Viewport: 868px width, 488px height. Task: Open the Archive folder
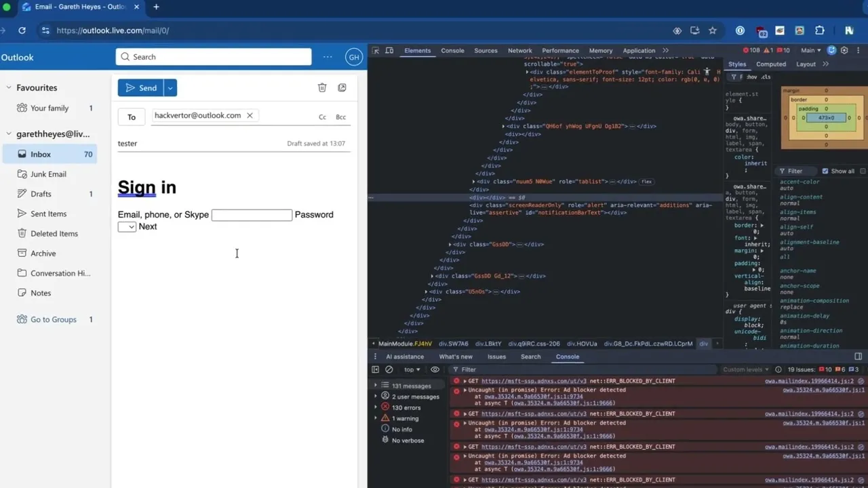50,253
